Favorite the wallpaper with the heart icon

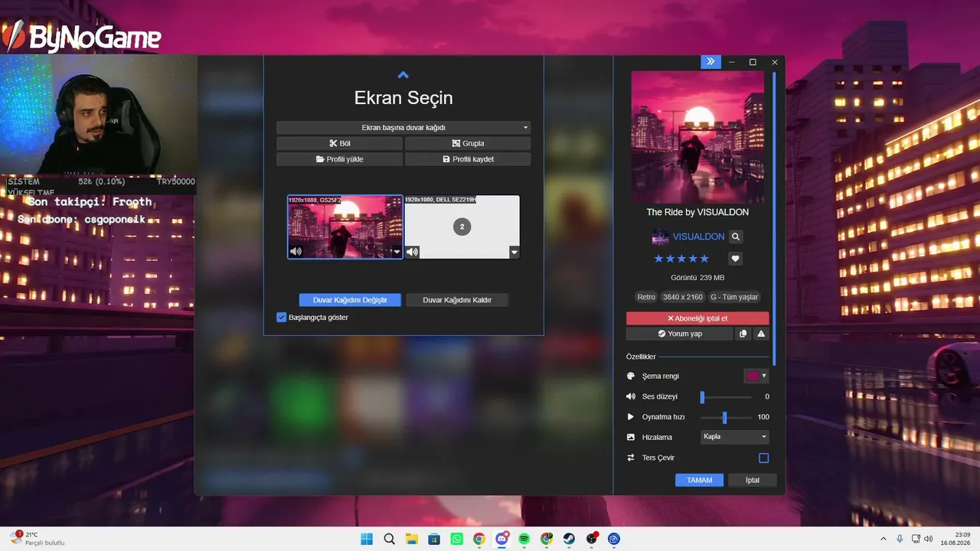click(x=735, y=259)
